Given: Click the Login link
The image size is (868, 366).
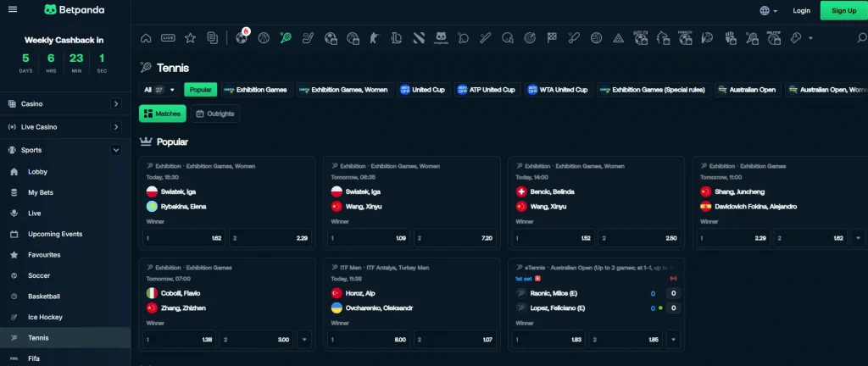Looking at the screenshot, I should coord(801,11).
